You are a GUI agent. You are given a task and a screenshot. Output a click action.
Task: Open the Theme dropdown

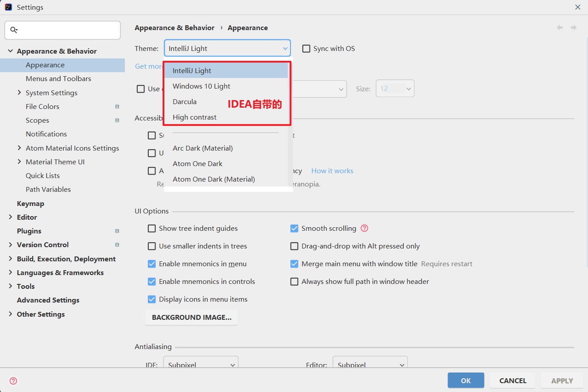[x=227, y=48]
